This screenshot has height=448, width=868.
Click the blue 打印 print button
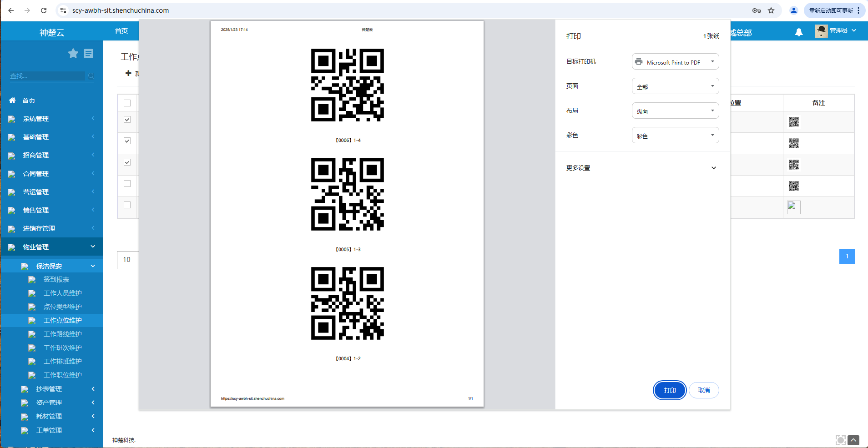[670, 390]
